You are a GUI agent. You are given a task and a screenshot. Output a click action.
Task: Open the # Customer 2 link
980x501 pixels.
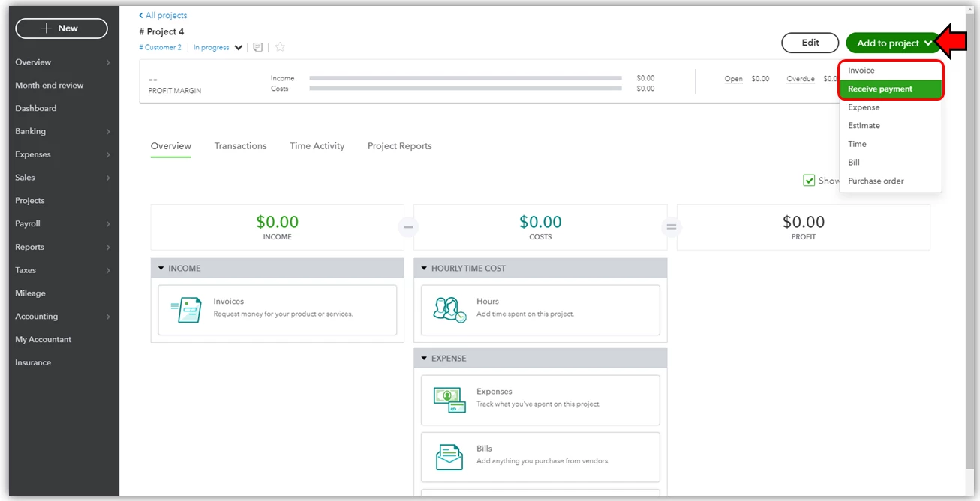(160, 47)
